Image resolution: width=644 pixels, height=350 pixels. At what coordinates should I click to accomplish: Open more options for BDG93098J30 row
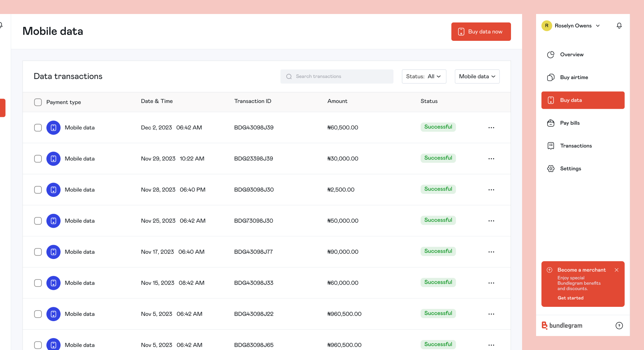[491, 190]
